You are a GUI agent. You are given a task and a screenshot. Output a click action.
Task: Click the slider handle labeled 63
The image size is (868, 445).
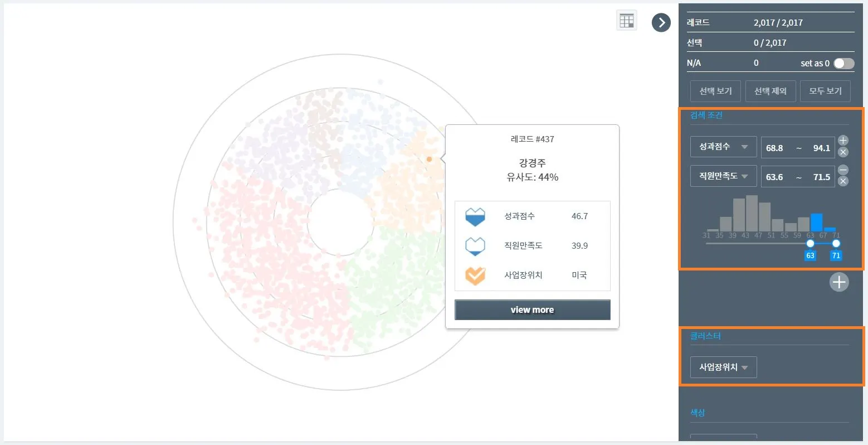[x=810, y=243]
